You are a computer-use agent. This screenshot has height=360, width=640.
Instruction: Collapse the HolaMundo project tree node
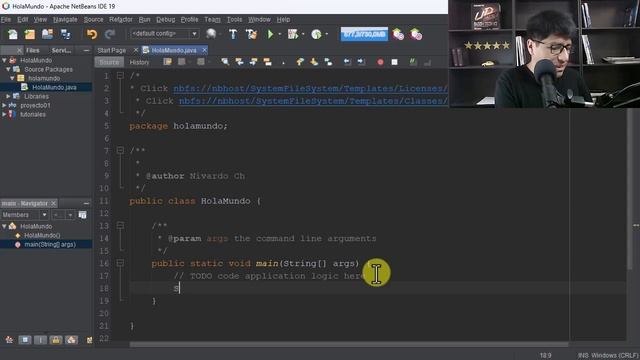tap(4, 60)
